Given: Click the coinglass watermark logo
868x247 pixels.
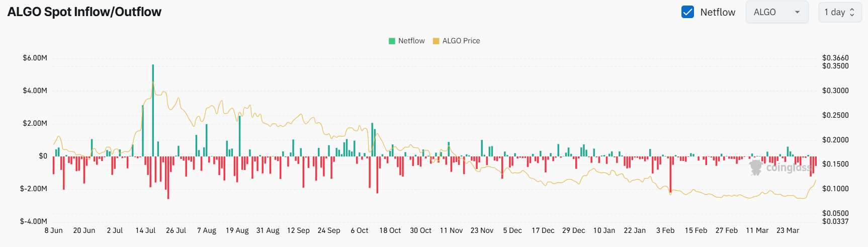Looking at the screenshot, I should pyautogui.click(x=755, y=168).
